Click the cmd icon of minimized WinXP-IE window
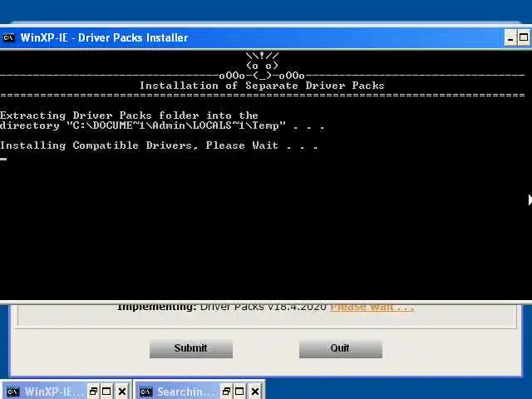Screen dimensions: 532x399 (13, 392)
